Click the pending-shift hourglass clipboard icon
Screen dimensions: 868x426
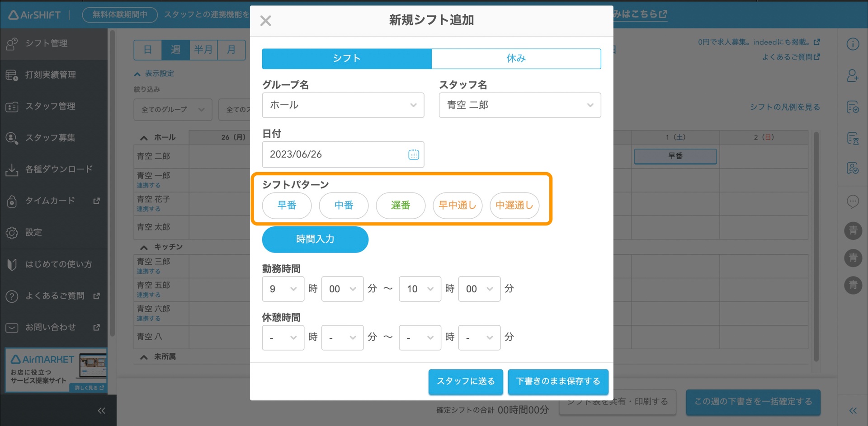click(853, 138)
